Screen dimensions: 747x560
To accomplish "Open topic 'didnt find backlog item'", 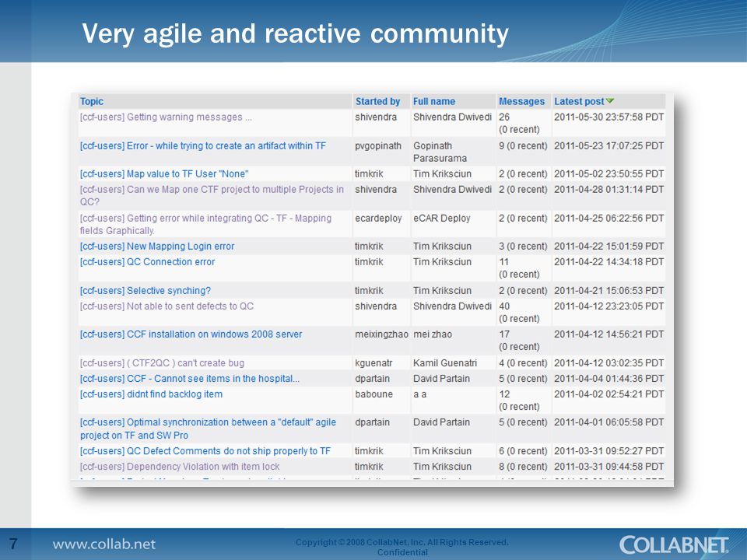I will [151, 394].
